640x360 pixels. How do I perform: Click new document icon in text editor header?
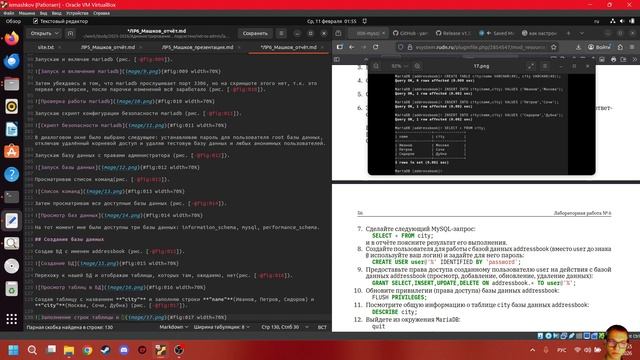click(x=70, y=33)
